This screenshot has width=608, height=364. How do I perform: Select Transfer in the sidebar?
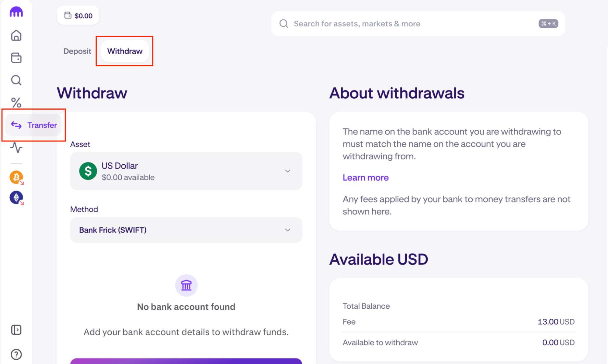pos(33,125)
